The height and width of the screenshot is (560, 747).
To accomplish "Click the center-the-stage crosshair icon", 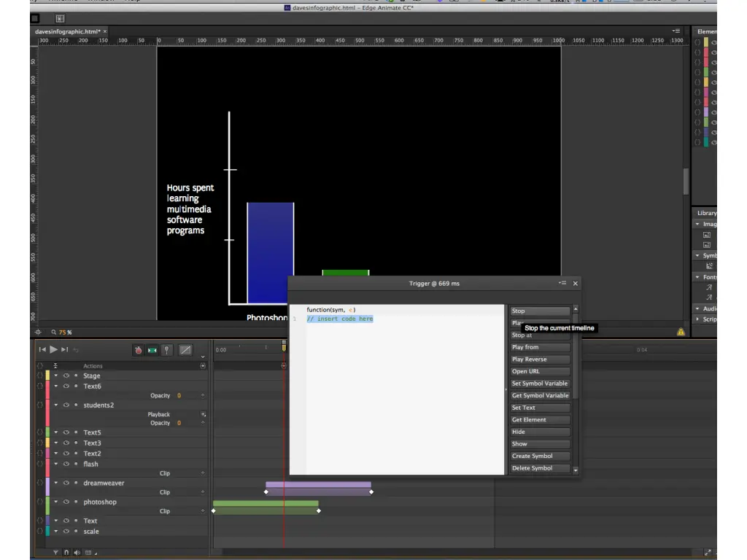I will (38, 332).
